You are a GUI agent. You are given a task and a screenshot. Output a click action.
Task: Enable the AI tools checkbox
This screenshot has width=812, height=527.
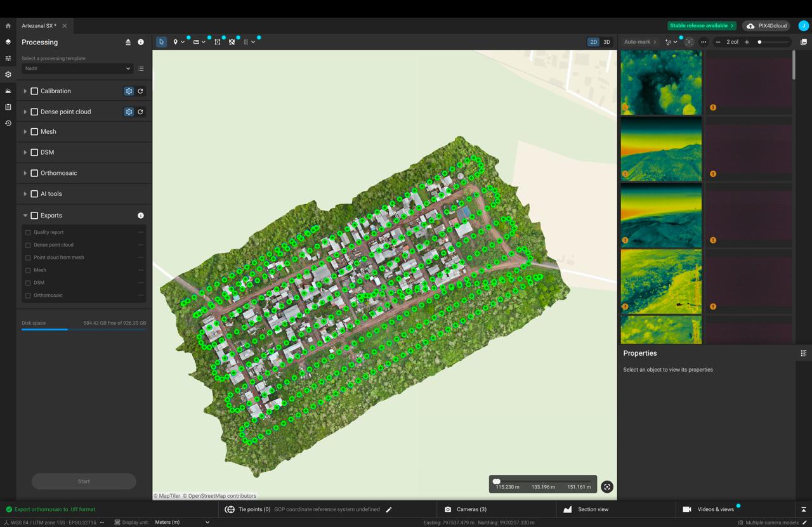[x=35, y=194]
